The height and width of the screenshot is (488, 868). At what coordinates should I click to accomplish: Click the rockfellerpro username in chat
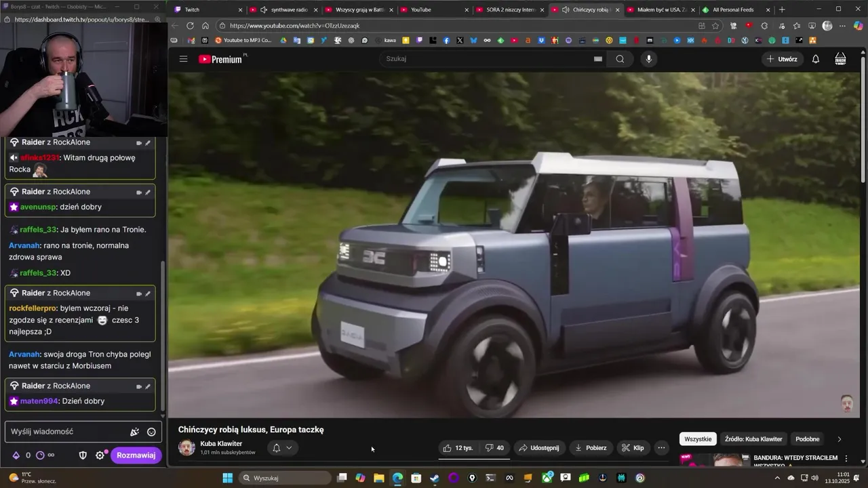coord(33,308)
